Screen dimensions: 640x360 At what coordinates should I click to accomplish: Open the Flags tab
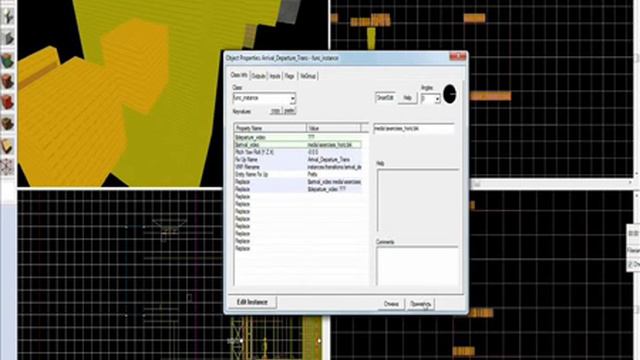point(290,76)
